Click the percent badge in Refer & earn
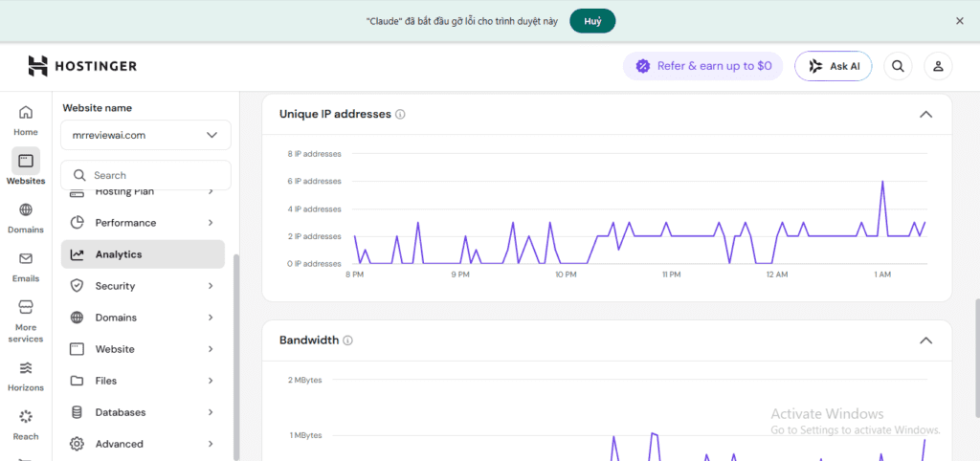 point(643,66)
